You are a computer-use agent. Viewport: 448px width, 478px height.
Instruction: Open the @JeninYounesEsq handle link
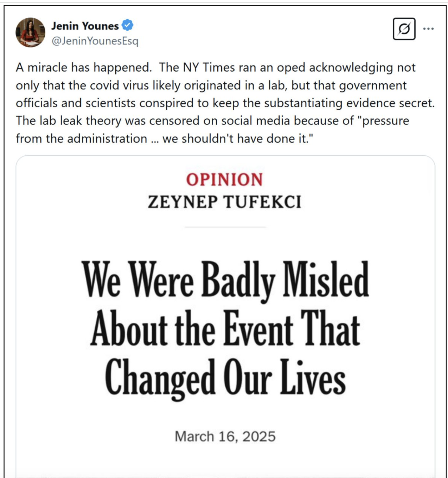point(95,41)
